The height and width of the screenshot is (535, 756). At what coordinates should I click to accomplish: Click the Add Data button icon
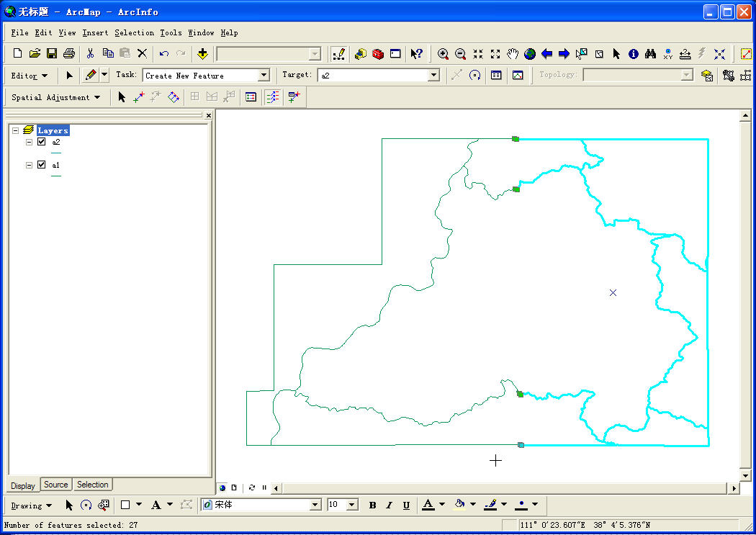(x=202, y=54)
